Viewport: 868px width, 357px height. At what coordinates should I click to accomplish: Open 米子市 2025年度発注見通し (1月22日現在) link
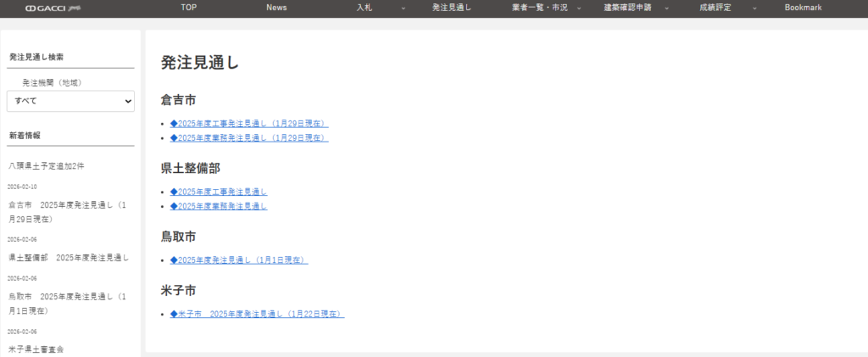pos(257,314)
